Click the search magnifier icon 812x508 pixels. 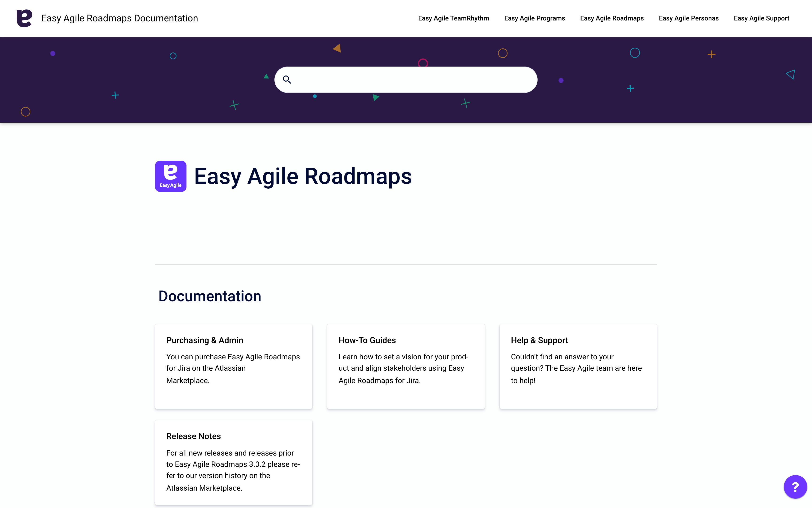(287, 80)
